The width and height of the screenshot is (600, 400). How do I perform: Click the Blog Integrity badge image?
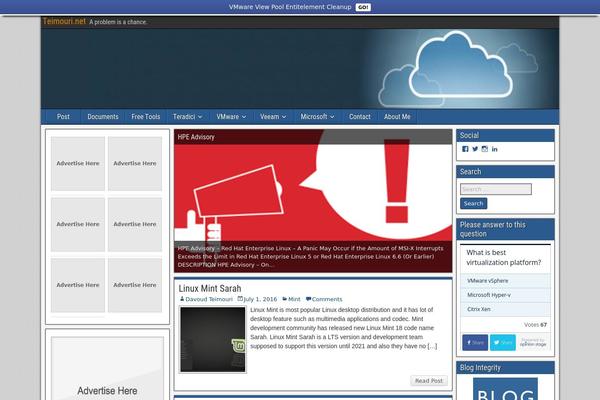pos(505,389)
